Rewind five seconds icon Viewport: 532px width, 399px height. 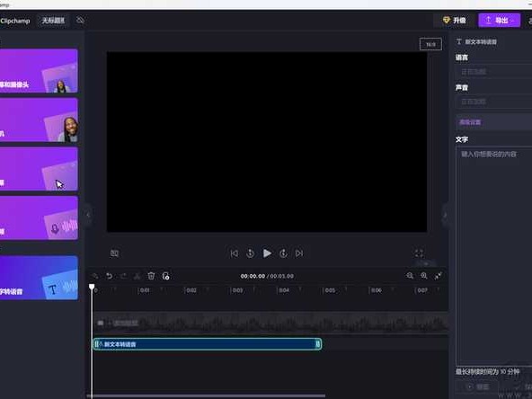(x=250, y=253)
